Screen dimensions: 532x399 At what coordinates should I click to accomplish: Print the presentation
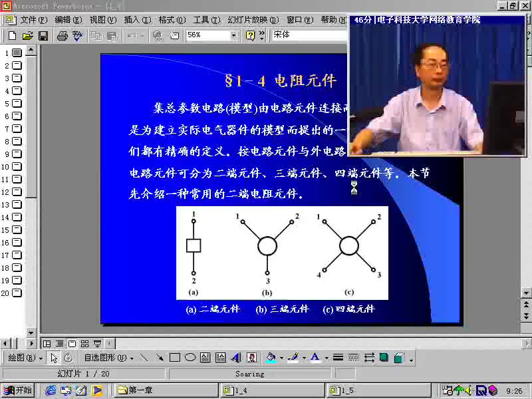tap(62, 36)
